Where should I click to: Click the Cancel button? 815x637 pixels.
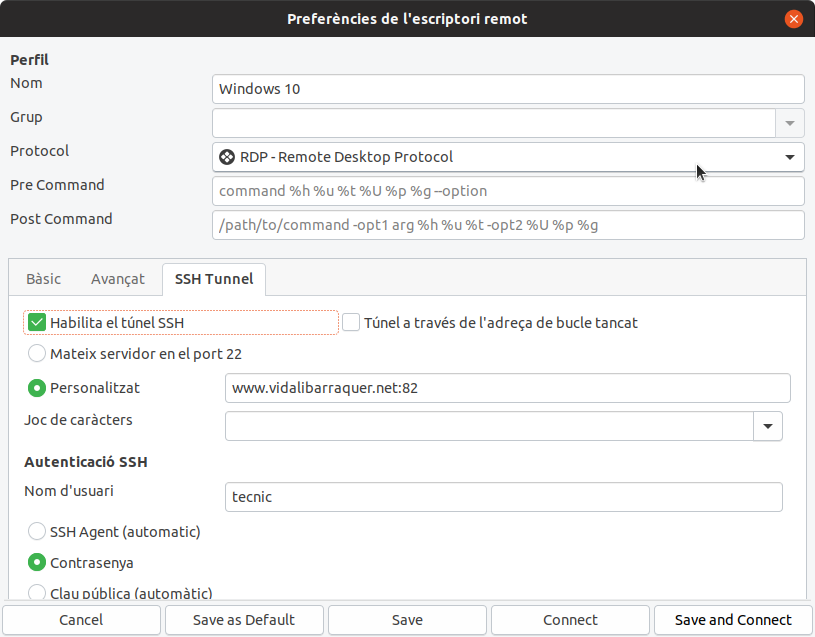coord(81,620)
